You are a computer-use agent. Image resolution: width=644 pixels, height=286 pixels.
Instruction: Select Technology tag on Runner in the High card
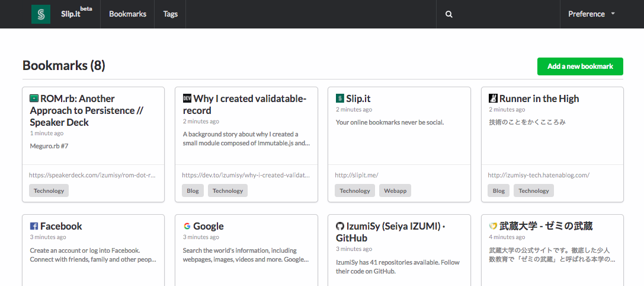click(534, 190)
